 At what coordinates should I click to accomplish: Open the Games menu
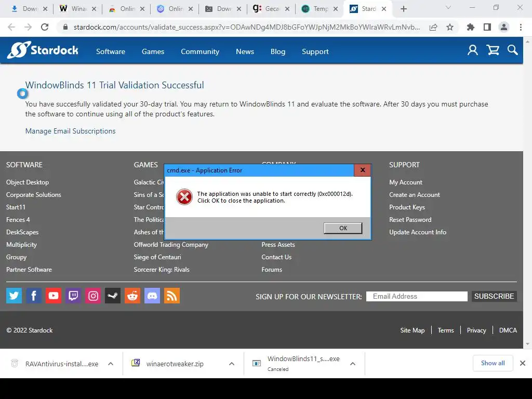click(153, 51)
